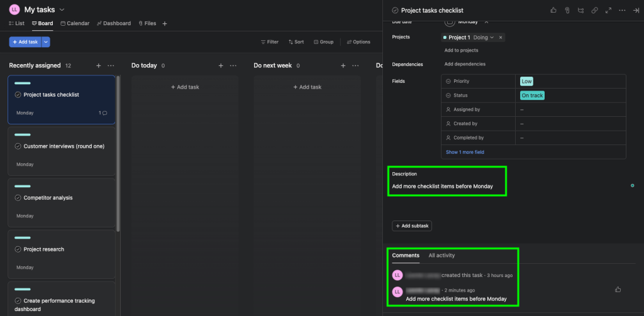Open the Add task dropdown arrow
Image resolution: width=644 pixels, height=316 pixels.
[45, 42]
